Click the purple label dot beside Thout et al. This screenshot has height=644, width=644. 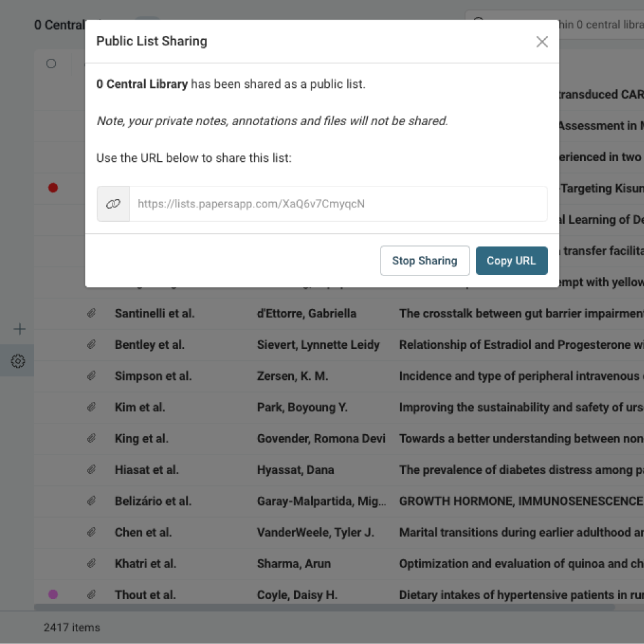52,594
